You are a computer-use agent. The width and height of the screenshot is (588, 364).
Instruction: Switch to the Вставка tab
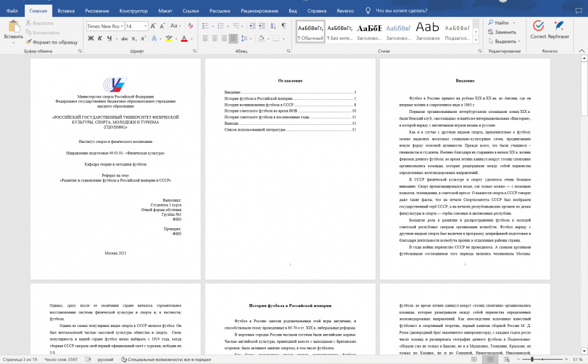(66, 11)
